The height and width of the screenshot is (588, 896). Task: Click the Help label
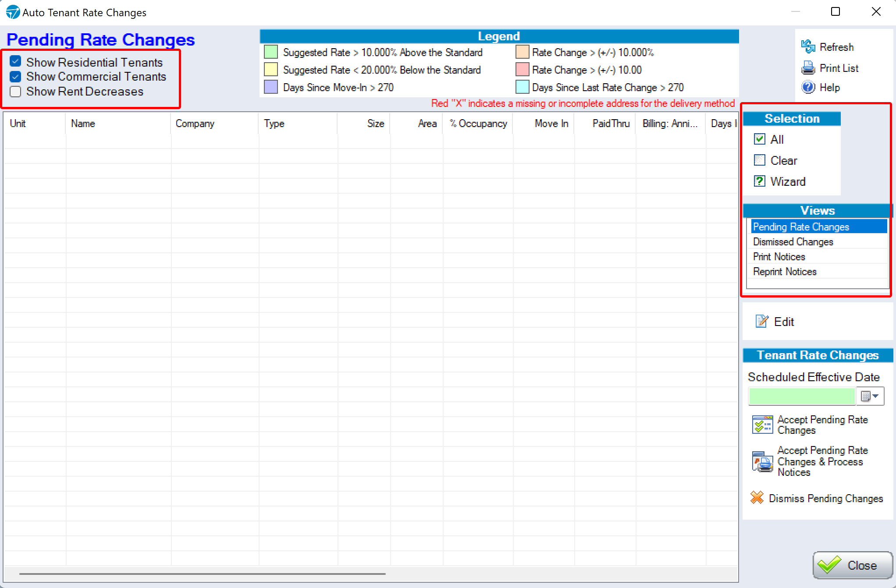pos(830,88)
